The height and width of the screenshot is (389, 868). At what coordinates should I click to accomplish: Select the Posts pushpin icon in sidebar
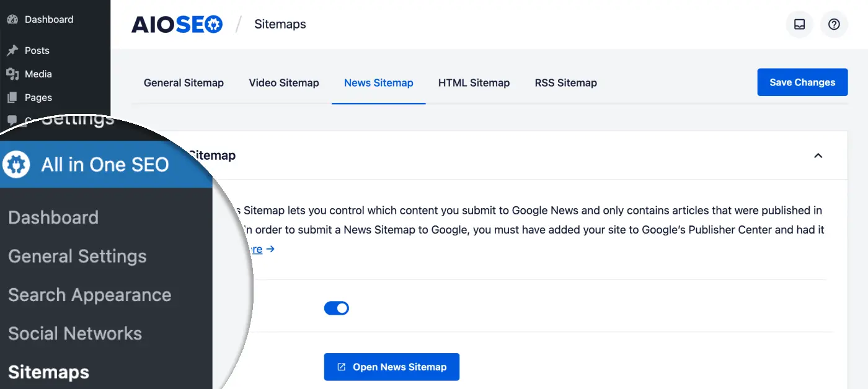14,50
